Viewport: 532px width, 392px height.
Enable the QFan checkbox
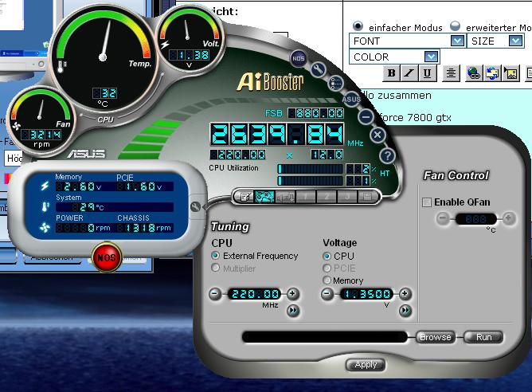coord(427,202)
